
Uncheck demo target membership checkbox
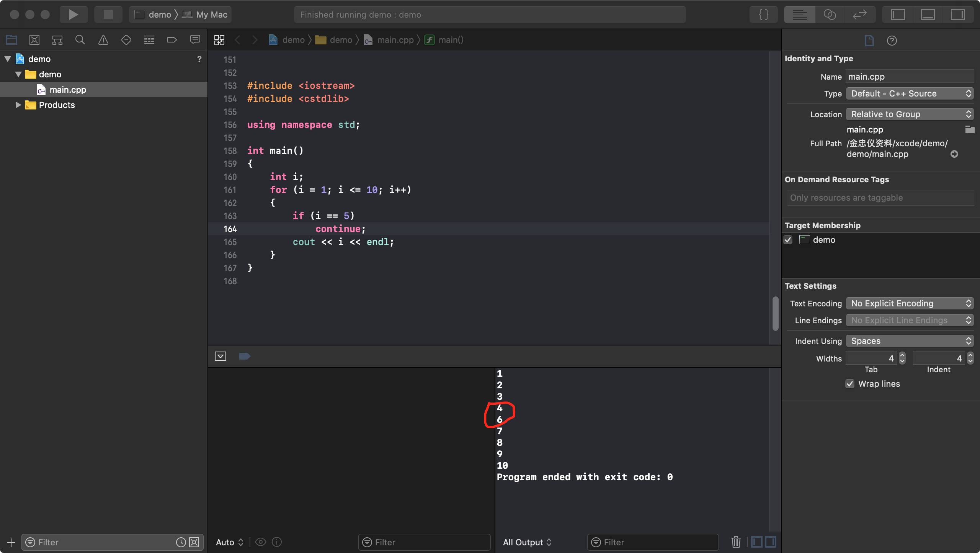click(788, 240)
